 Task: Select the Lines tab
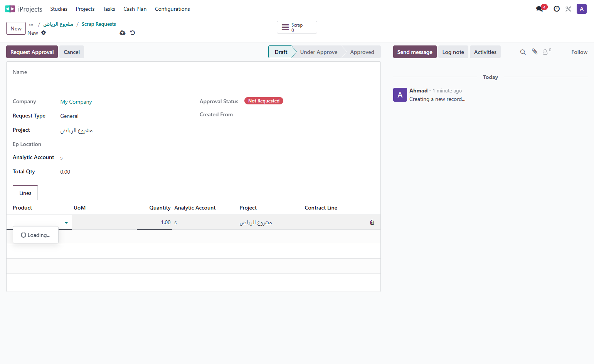click(25, 193)
